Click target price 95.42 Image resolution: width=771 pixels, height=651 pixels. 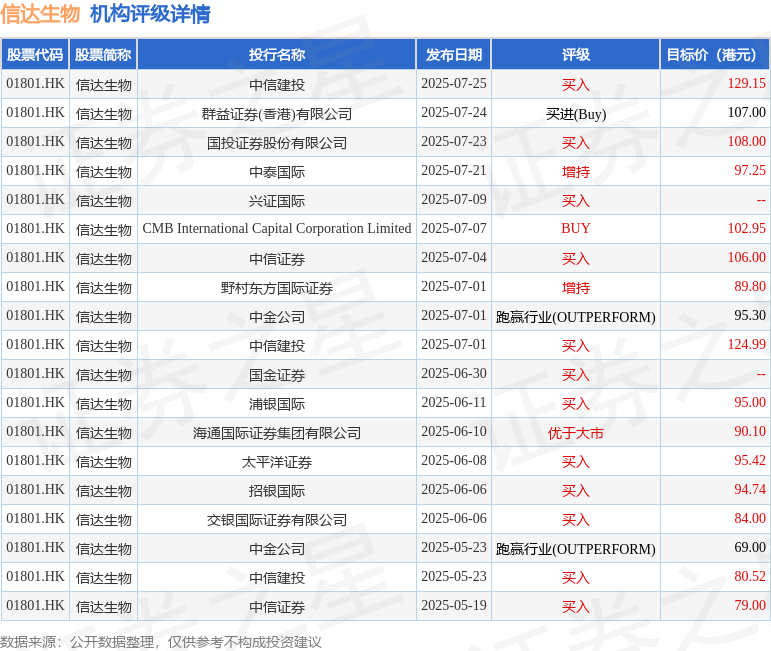(750, 460)
